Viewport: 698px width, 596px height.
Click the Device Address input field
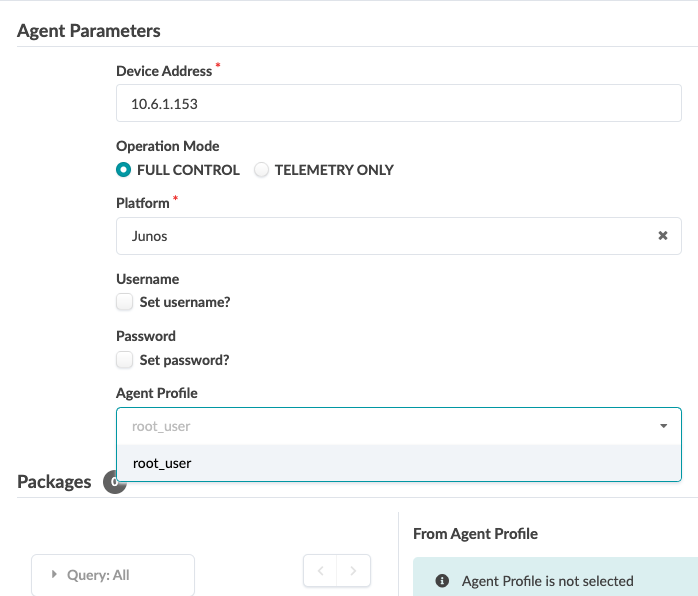(398, 103)
